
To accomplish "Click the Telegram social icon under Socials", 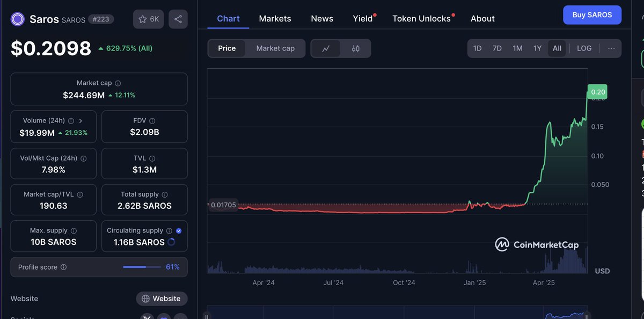I will [x=163, y=317].
